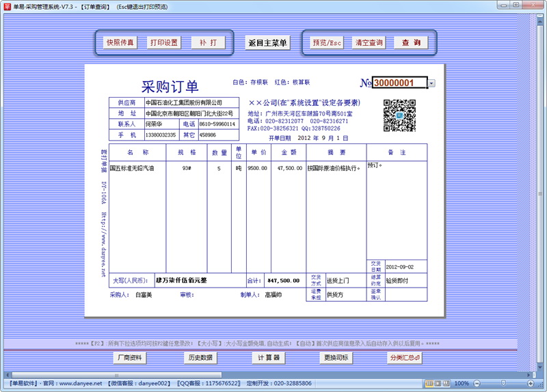Viewport: 547px width, 392px height.
Task: Select the Page Break Preview icon
Action: (x=447, y=384)
